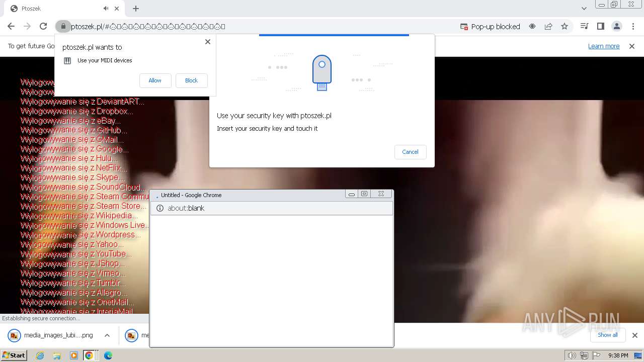Click the volume tray icon

572,355
